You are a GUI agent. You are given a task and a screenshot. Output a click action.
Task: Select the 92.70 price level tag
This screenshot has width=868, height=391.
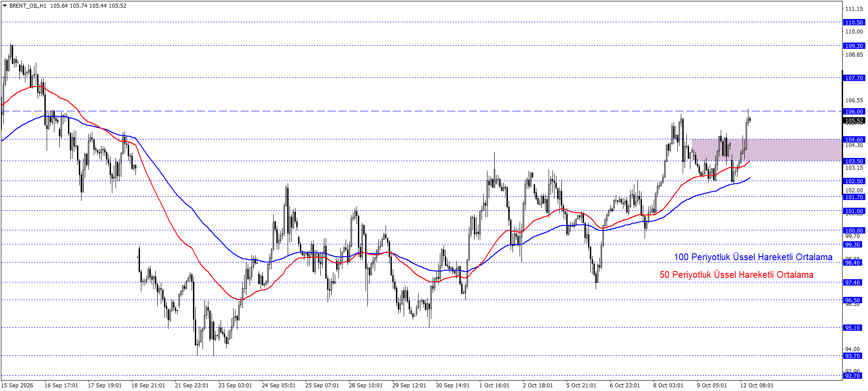pos(852,376)
